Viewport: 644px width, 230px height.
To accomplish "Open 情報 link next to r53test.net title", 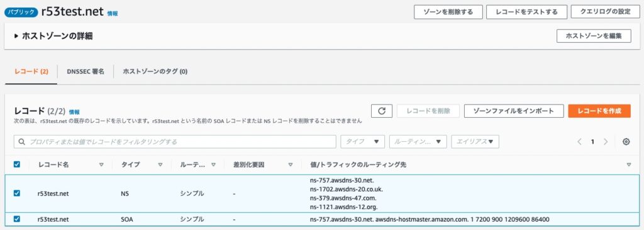I will coord(113,14).
